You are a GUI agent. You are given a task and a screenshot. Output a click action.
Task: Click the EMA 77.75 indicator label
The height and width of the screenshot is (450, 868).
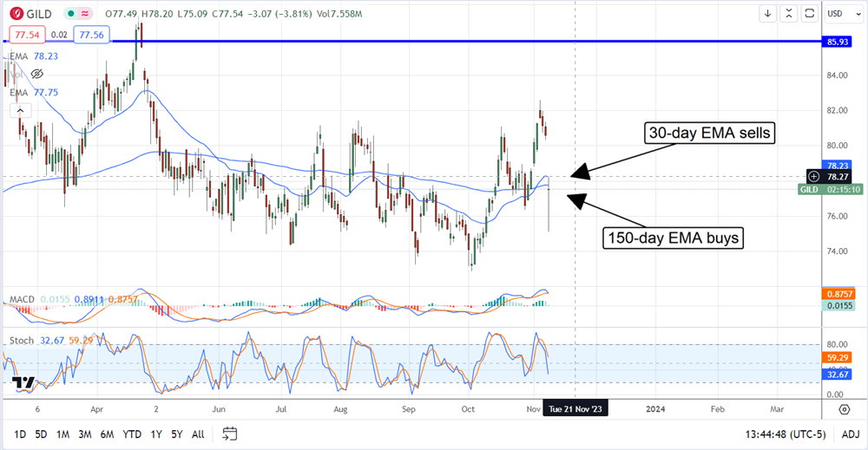(x=34, y=92)
